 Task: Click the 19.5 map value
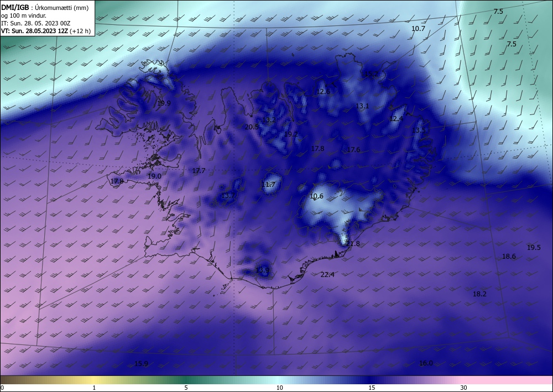[x=534, y=248]
